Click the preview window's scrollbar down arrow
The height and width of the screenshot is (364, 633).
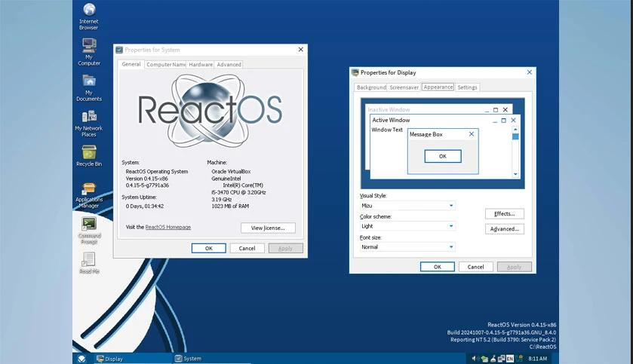click(x=516, y=174)
